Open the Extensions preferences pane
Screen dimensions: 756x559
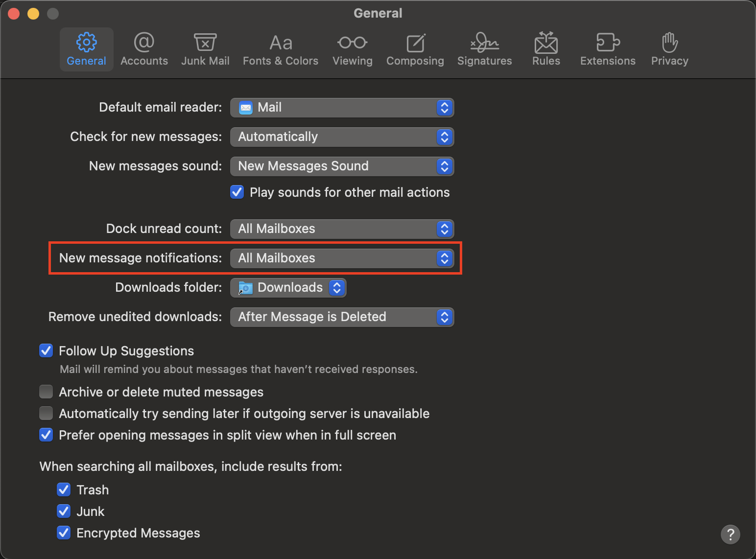[607, 48]
